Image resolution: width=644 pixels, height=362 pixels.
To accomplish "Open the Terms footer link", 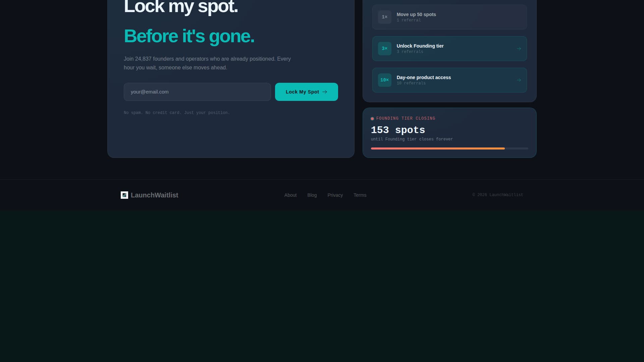I will pos(360,195).
